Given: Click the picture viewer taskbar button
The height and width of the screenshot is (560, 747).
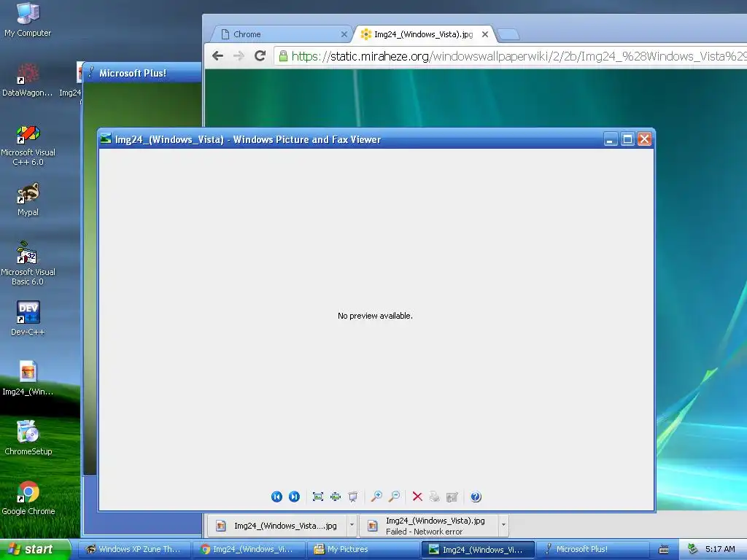Looking at the screenshot, I should click(x=479, y=549).
